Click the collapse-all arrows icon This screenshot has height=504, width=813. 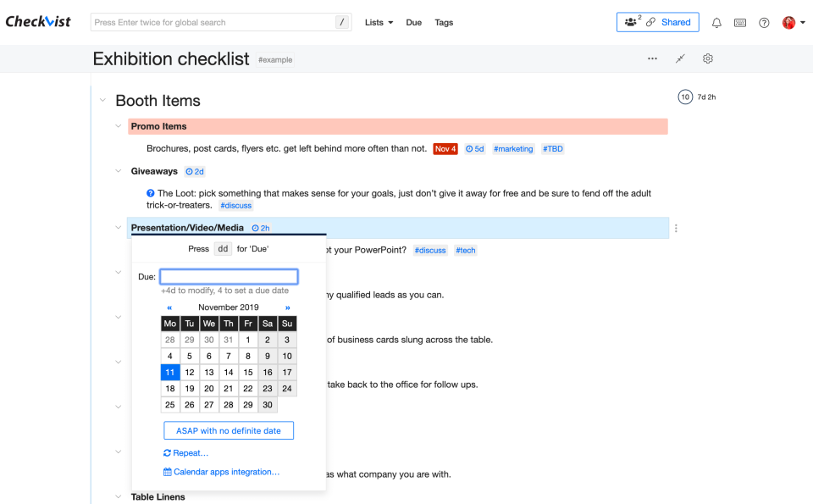click(x=680, y=58)
